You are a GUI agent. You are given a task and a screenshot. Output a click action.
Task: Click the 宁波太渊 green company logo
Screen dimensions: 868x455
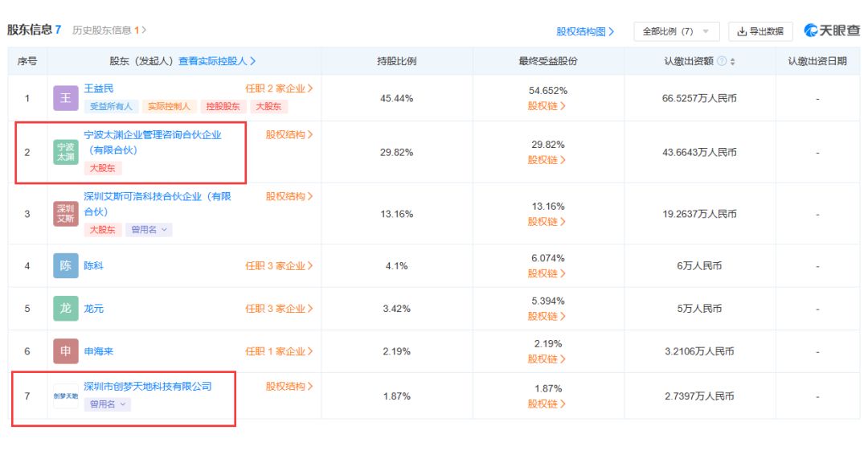pos(66,152)
